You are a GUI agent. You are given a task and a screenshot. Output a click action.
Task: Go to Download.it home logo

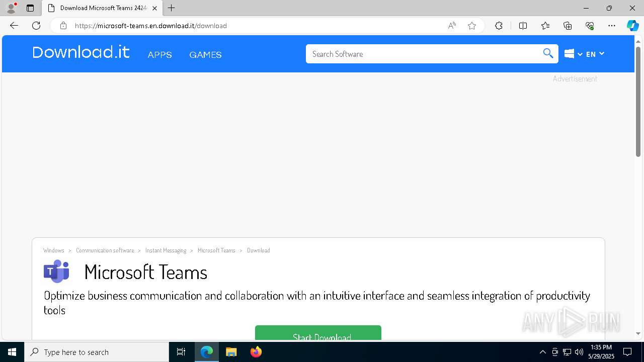click(x=81, y=52)
